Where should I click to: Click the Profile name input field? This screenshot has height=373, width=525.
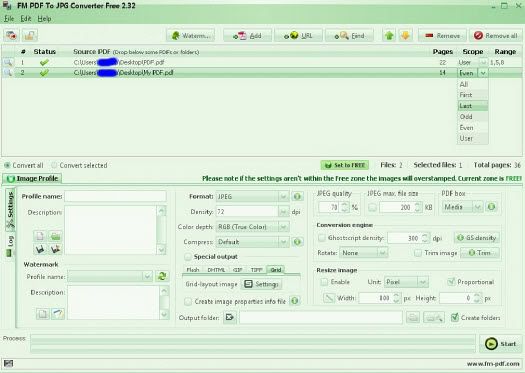115,196
